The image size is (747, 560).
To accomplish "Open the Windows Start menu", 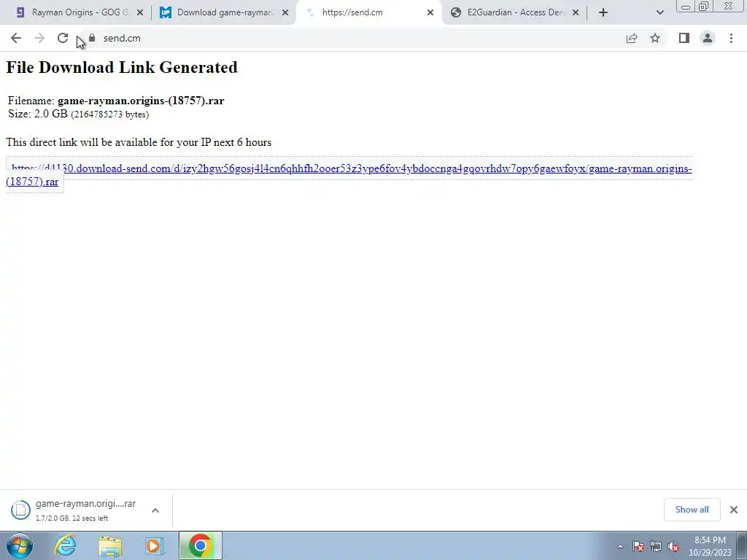I will (20, 545).
